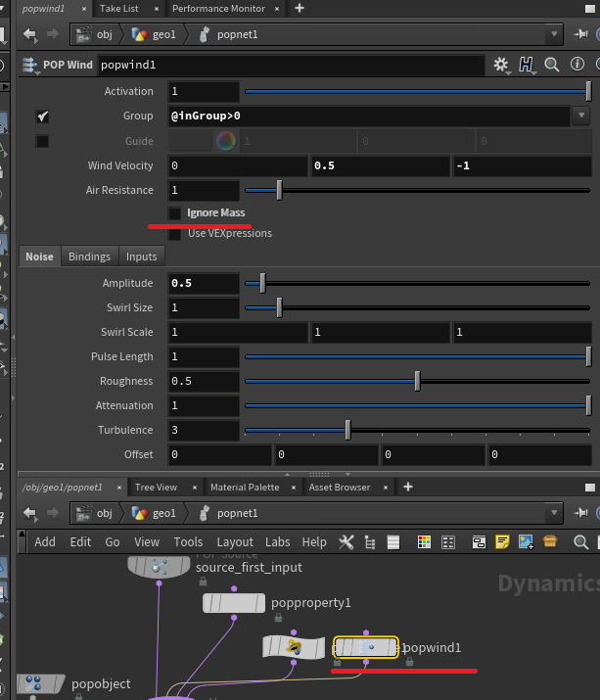This screenshot has height=700, width=600.
Task: Add a new tab in the network pane
Action: click(408, 487)
